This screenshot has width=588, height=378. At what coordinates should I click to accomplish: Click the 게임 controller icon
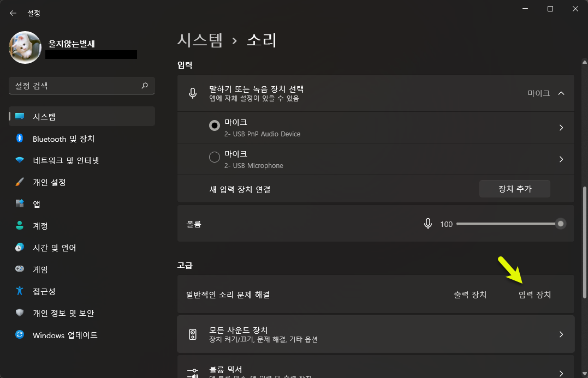20,268
